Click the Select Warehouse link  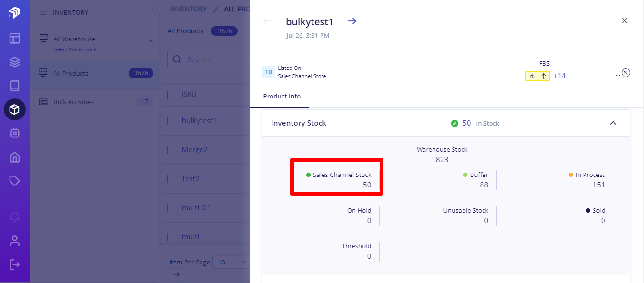coord(75,49)
